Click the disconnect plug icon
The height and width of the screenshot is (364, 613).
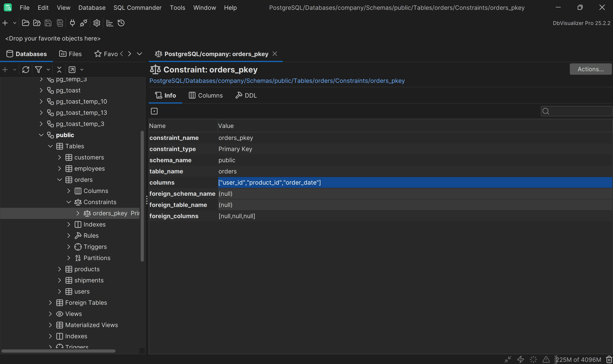coord(84,23)
